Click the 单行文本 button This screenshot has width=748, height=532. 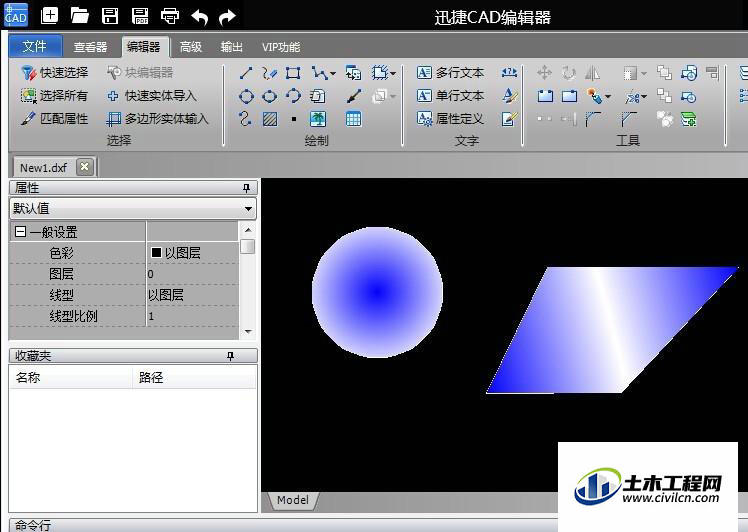tap(451, 95)
